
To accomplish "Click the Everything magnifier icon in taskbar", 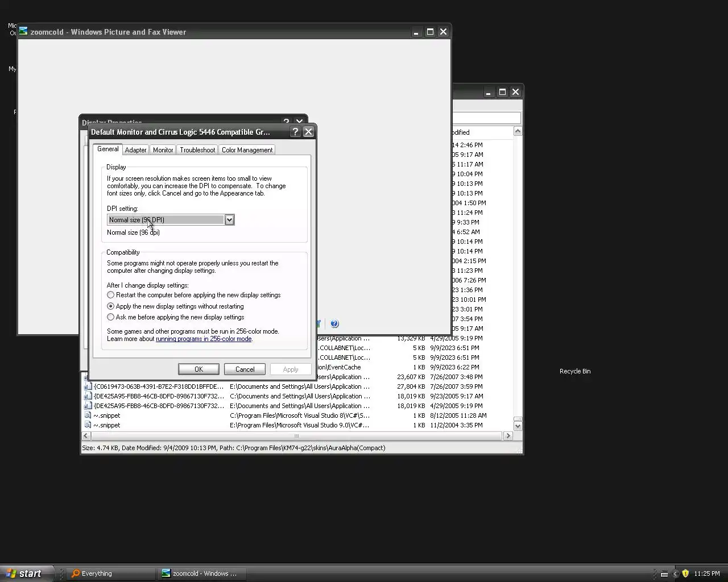I will (75, 573).
